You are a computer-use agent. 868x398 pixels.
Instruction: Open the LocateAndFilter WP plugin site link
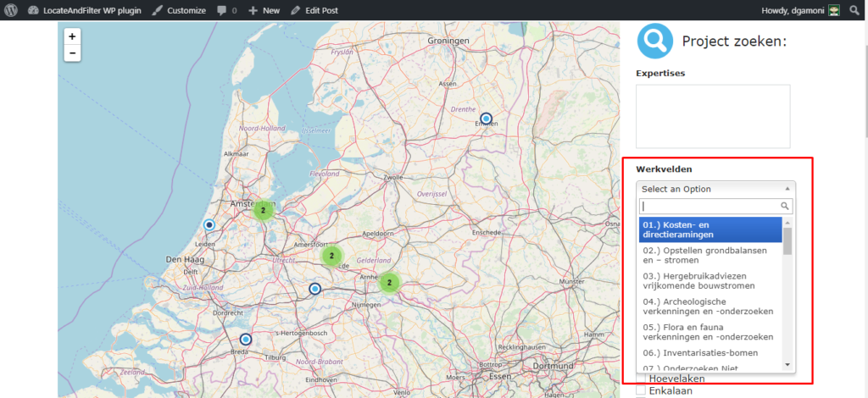85,10
